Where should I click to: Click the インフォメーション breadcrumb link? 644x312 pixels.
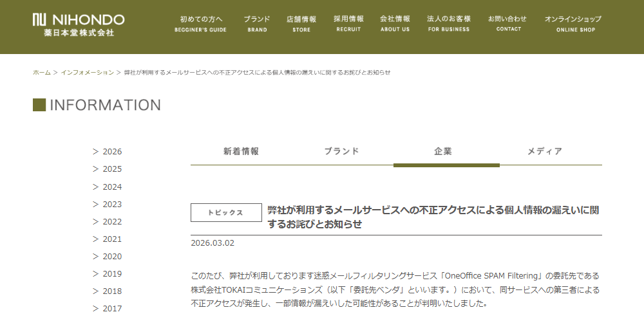click(x=87, y=72)
